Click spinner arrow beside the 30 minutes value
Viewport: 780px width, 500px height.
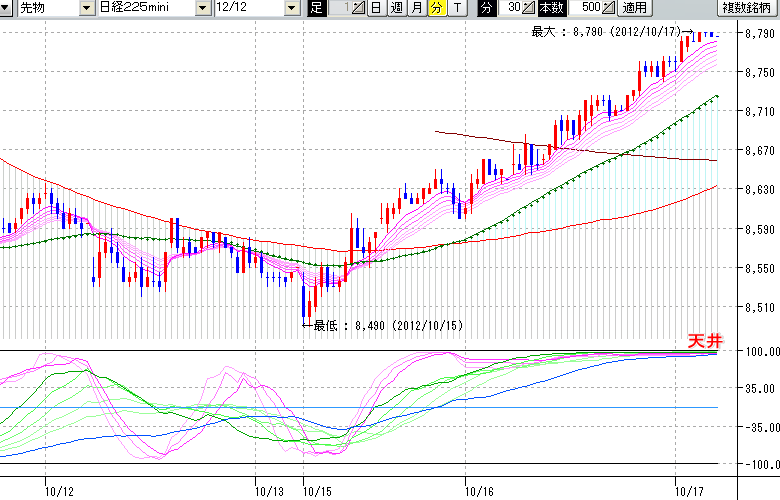[x=530, y=8]
